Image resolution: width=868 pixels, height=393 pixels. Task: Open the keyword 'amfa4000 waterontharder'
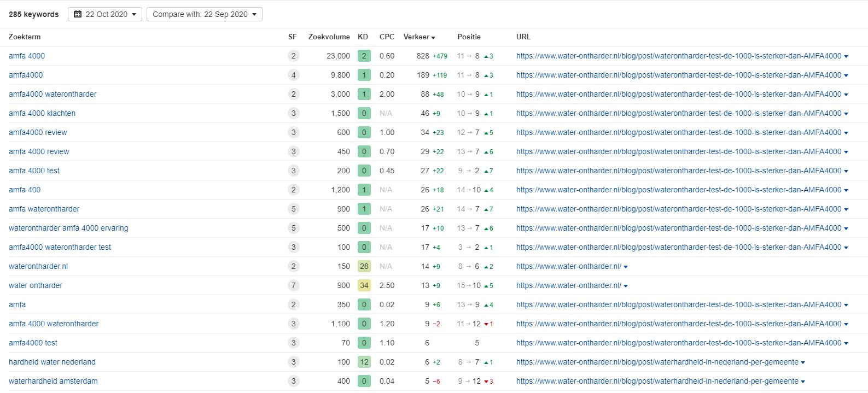coord(53,94)
